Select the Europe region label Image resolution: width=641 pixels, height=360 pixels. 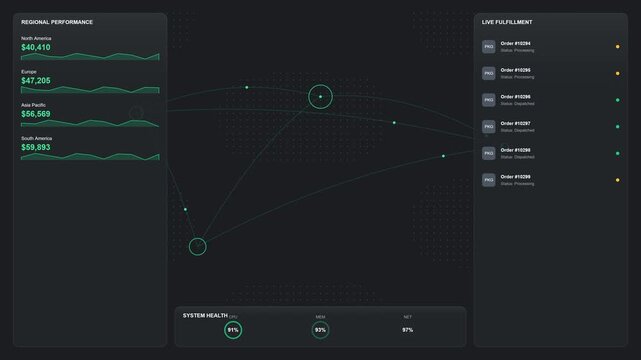pyautogui.click(x=29, y=72)
